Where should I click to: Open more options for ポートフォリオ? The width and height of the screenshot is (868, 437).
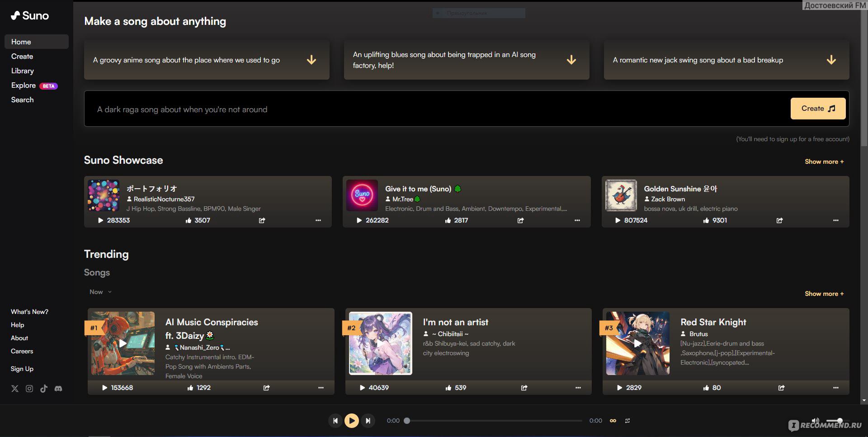[x=318, y=220]
